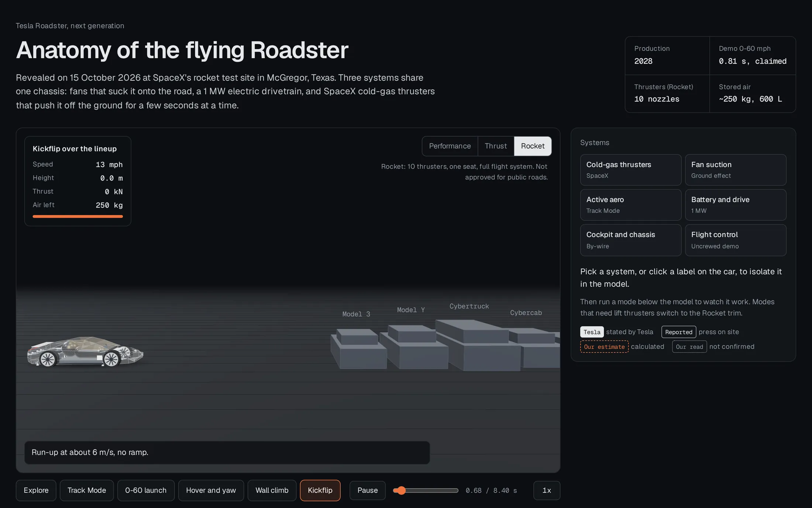Click the Roadster car model
The height and width of the screenshot is (508, 812).
click(85, 351)
